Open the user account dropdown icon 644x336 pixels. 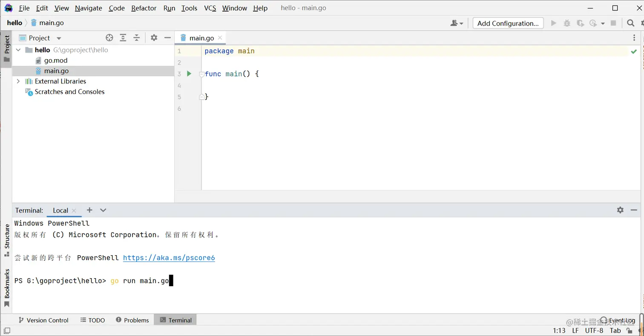pyautogui.click(x=457, y=23)
